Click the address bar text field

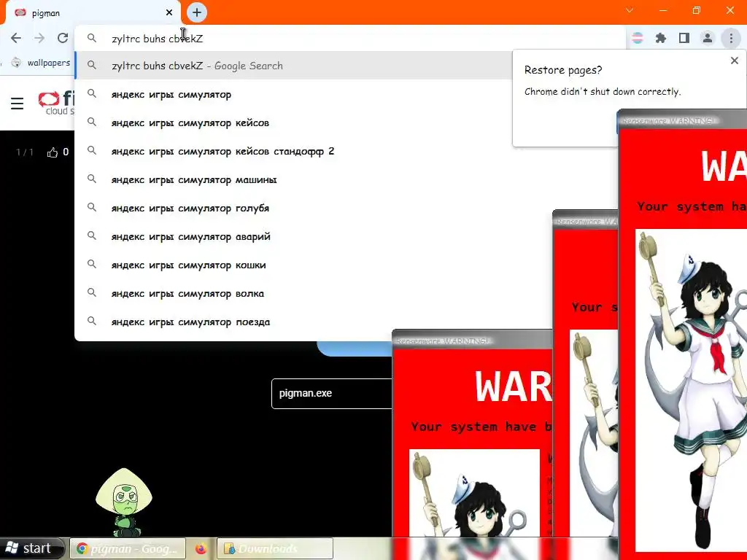[350, 39]
